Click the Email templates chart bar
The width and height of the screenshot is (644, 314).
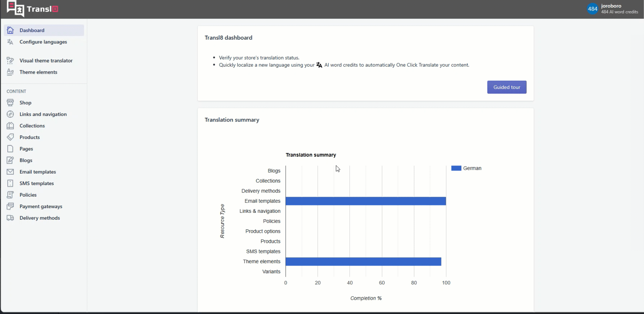pos(365,201)
